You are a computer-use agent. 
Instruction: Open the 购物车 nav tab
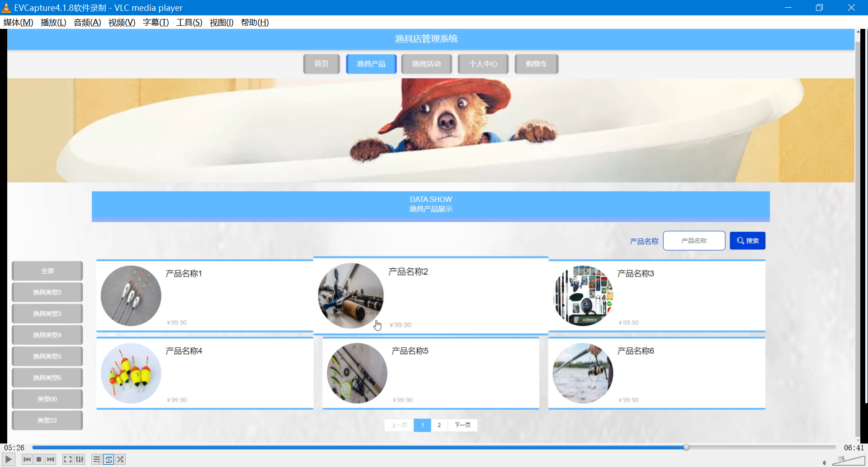point(536,64)
